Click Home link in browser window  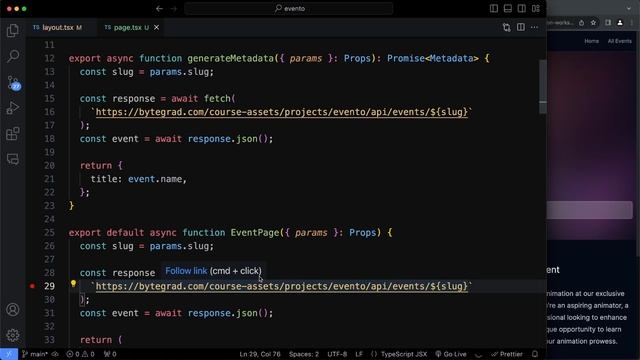(x=591, y=41)
